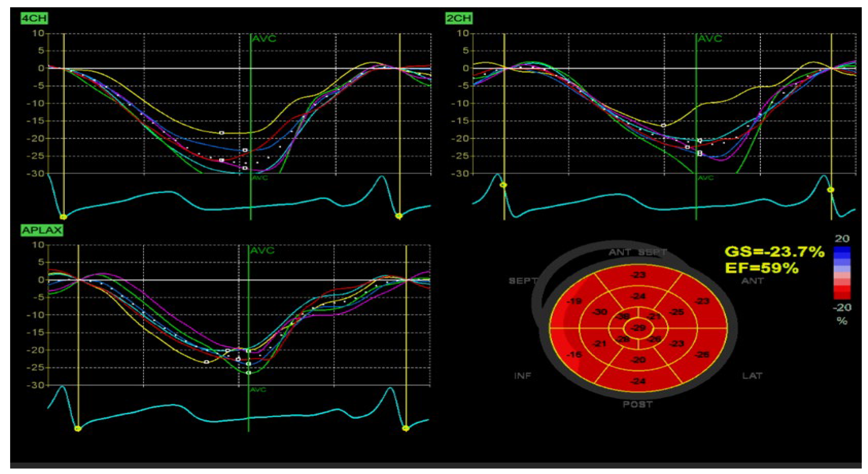The width and height of the screenshot is (868, 474).
Task: Click the large AVC label in 4CH graph
Action: [x=264, y=39]
